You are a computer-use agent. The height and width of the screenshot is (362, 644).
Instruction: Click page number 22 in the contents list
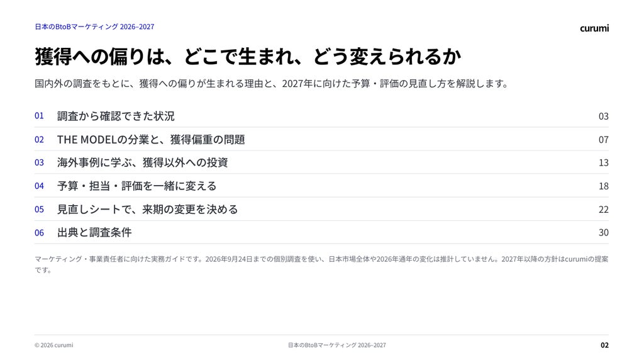pyautogui.click(x=603, y=210)
